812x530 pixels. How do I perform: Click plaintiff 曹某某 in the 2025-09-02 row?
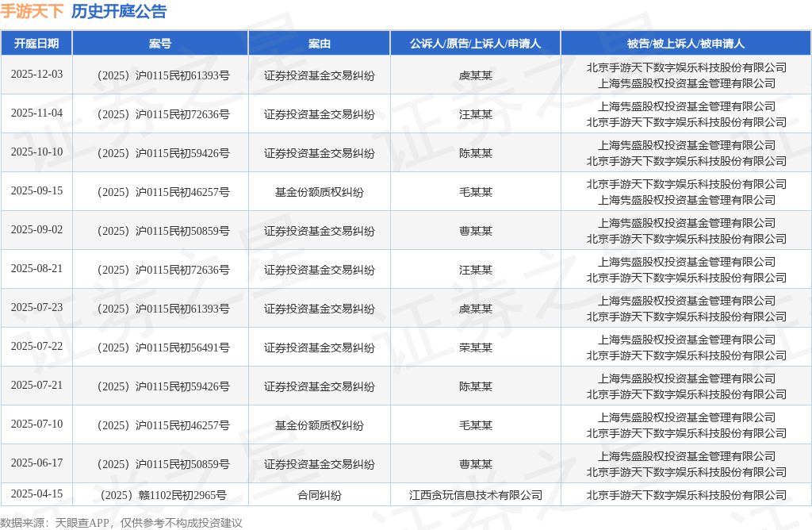click(476, 231)
